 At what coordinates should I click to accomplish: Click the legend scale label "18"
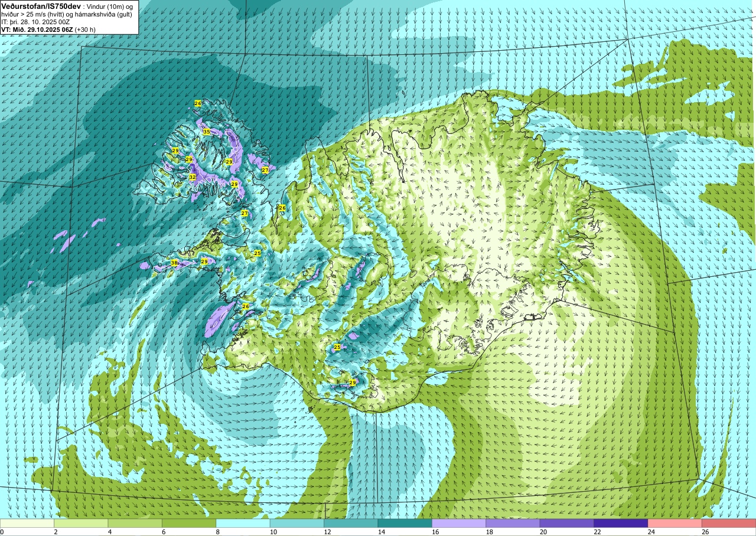coord(488,532)
